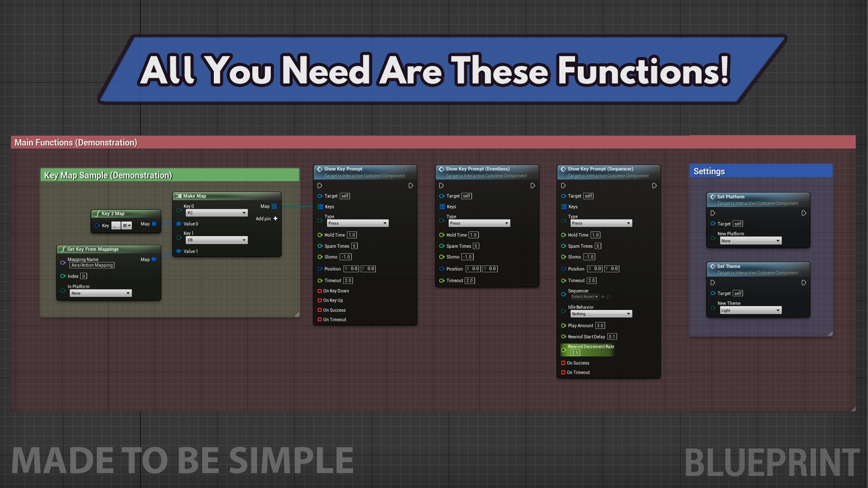Click the keyboard key selector icon in Key 2 Map
This screenshot has height=488, width=868.
[x=116, y=225]
